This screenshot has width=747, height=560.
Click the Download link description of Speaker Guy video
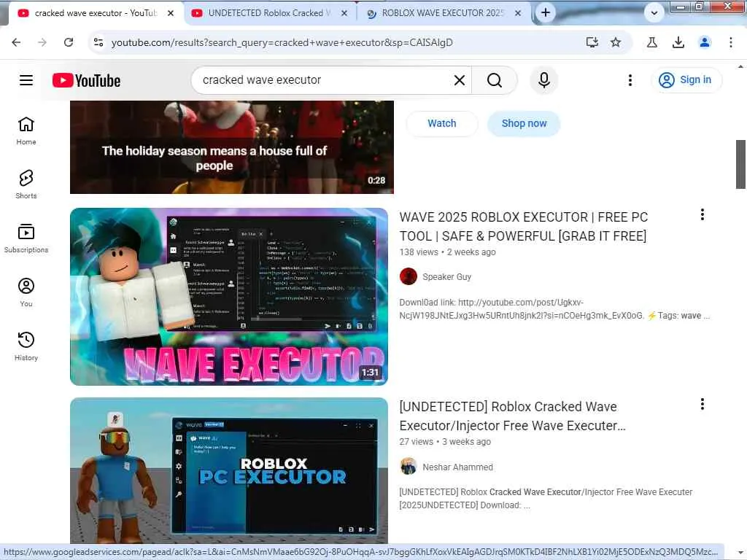tap(554, 309)
